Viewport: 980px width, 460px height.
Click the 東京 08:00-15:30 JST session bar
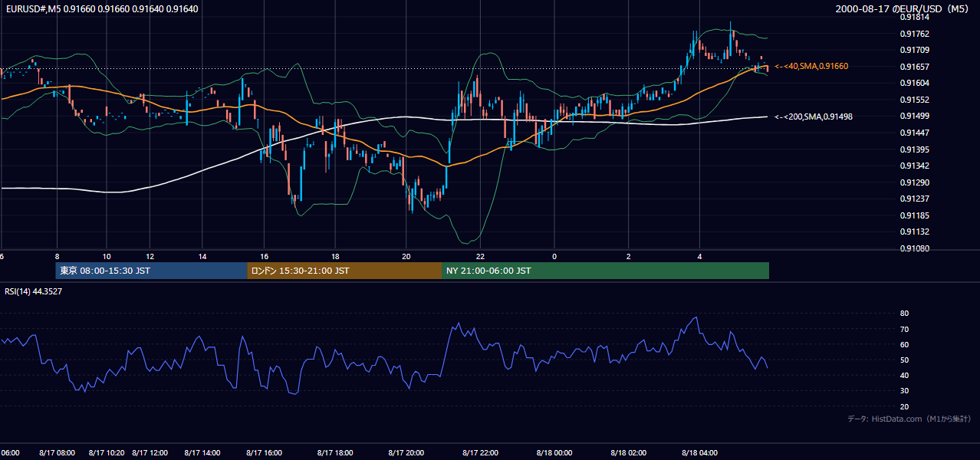151,271
